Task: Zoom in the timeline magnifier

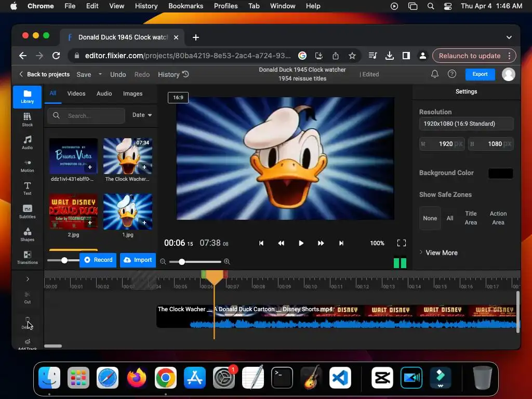Action: click(x=227, y=262)
